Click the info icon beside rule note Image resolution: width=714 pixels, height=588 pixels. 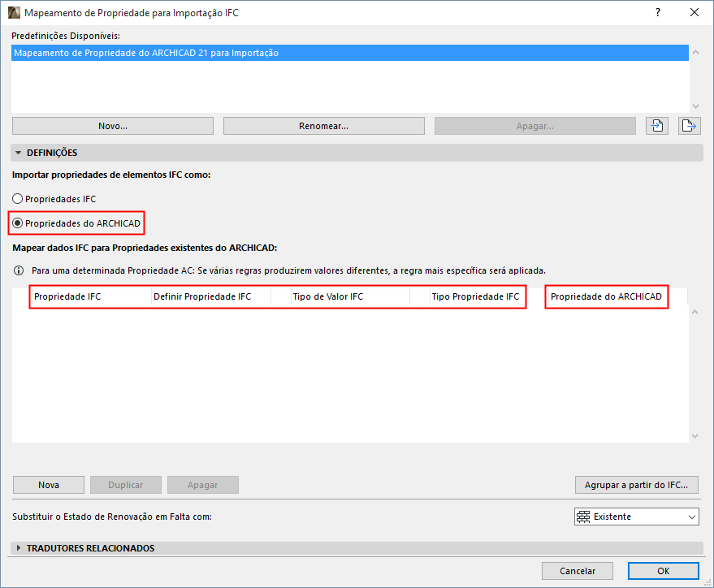point(19,270)
